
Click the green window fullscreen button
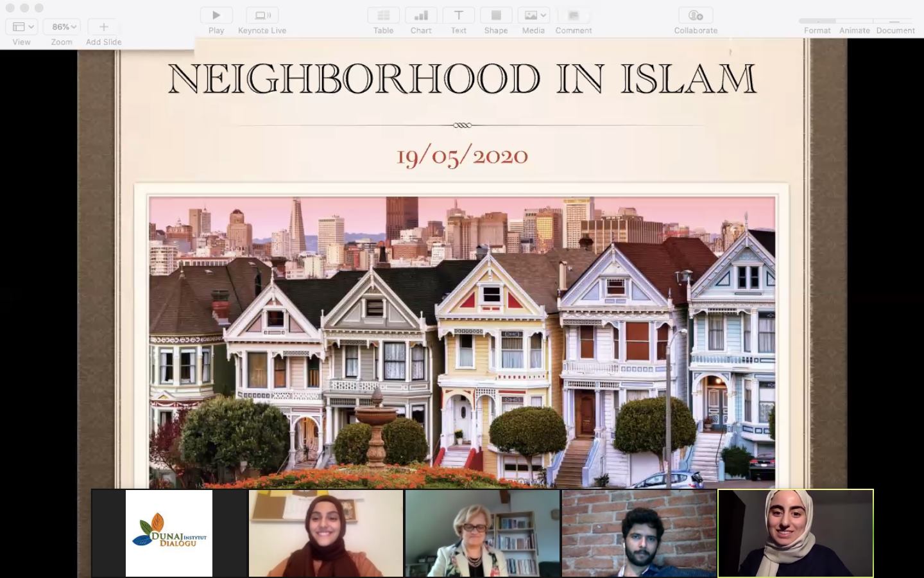tap(39, 8)
